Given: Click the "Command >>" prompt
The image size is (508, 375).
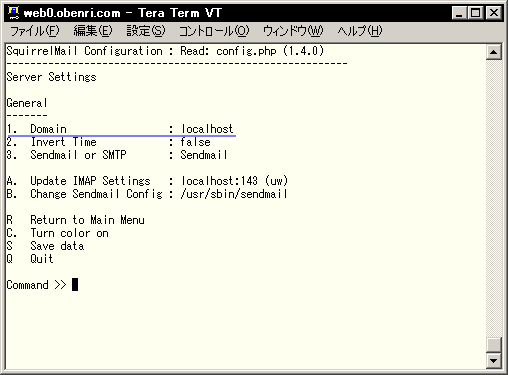Looking at the screenshot, I should pyautogui.click(x=37, y=285).
